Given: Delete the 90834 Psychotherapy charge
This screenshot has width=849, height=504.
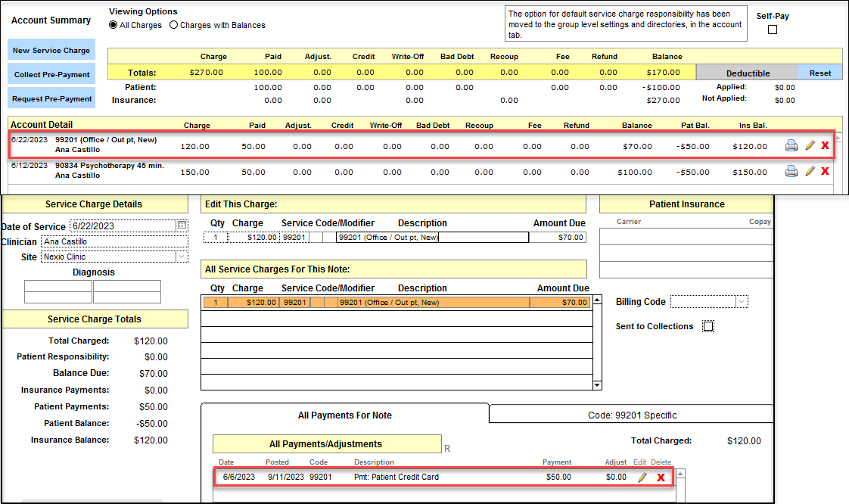Looking at the screenshot, I should (825, 171).
